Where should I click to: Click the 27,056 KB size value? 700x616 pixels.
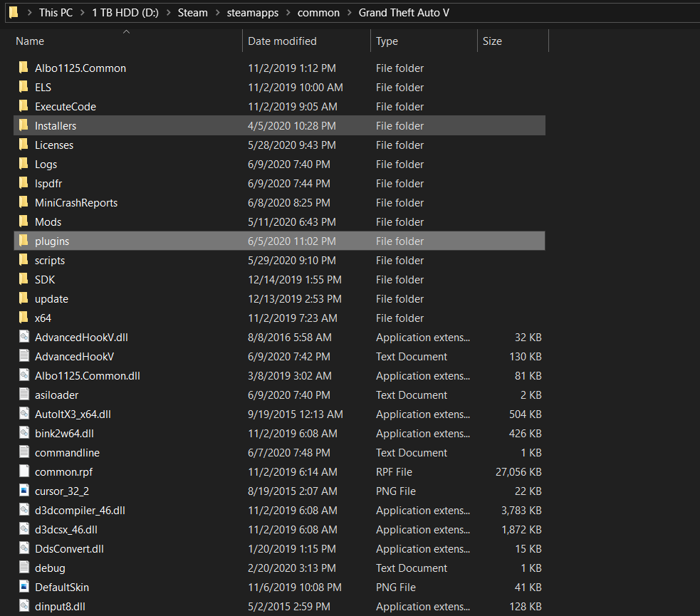pyautogui.click(x=518, y=472)
